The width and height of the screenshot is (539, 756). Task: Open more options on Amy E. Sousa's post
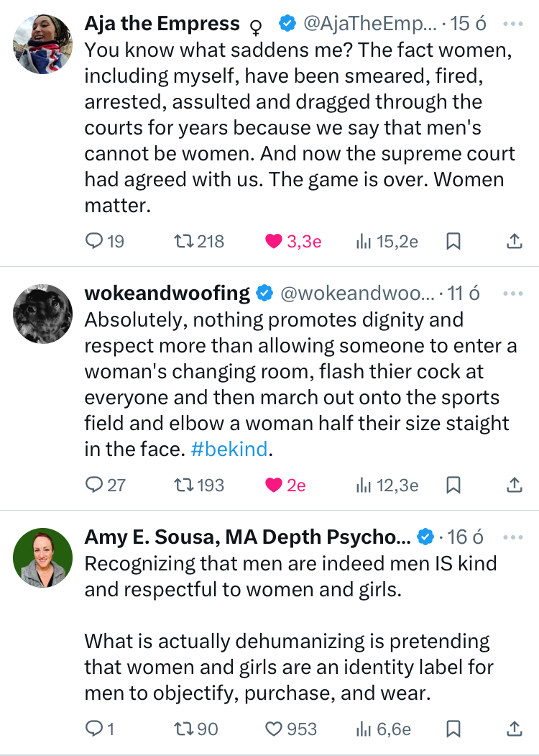[x=513, y=537]
